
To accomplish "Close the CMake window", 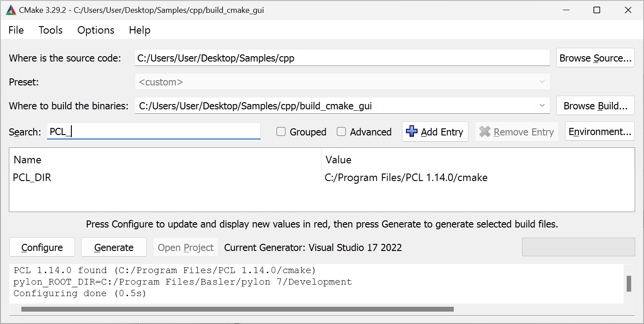I will coord(628,10).
